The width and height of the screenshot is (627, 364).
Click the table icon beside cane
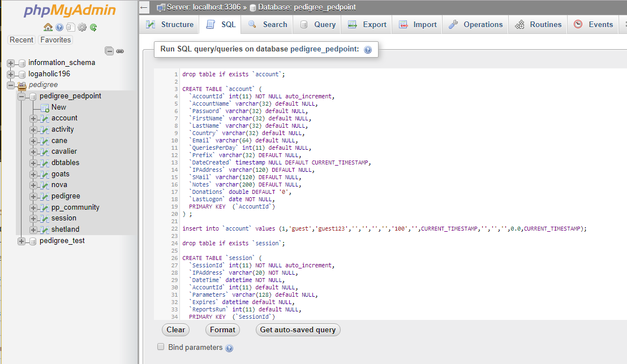tap(44, 141)
